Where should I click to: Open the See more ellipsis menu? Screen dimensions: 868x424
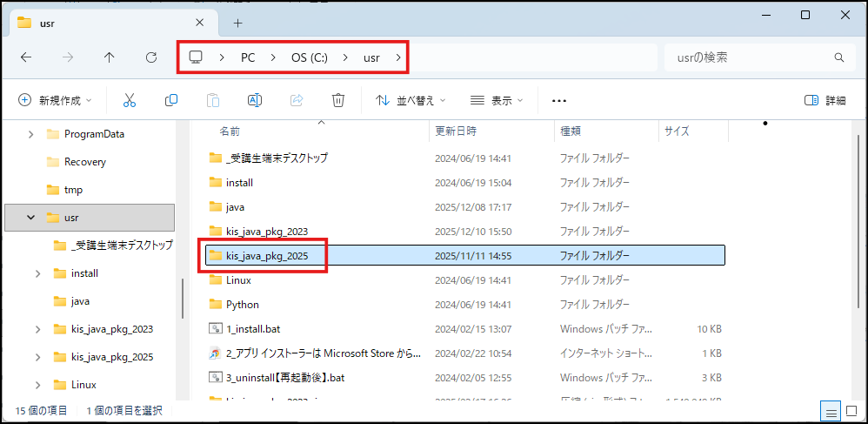[559, 100]
